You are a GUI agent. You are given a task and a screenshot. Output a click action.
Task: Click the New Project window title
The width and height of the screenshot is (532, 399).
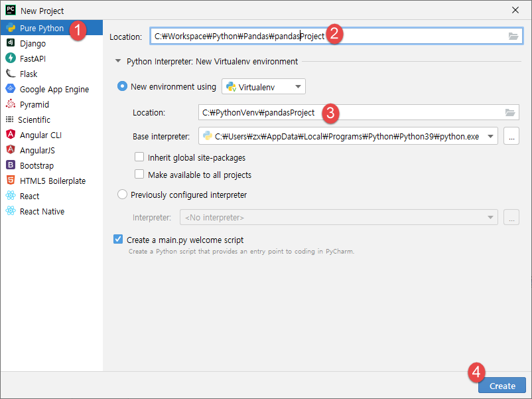coord(42,11)
